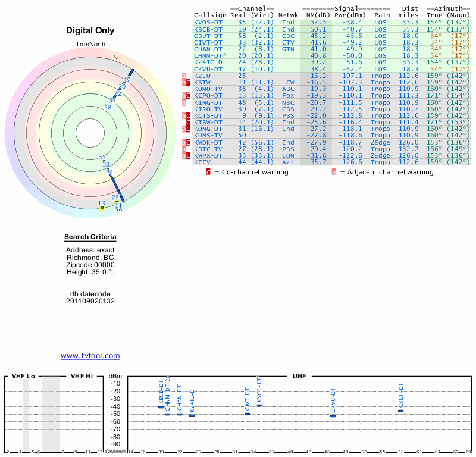Click the yellow-ringed channel 13 marker on radar
This screenshot has height=457, width=476.
(x=102, y=208)
